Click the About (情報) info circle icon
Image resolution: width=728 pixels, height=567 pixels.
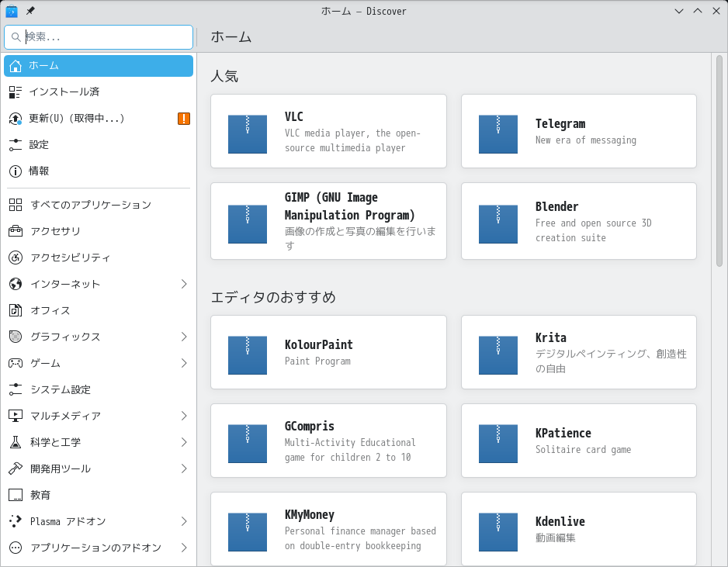click(16, 171)
